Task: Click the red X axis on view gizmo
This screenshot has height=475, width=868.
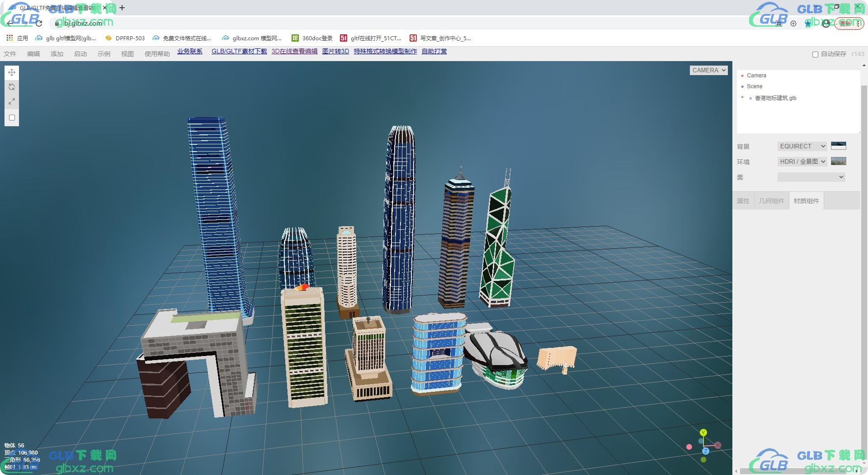Action: coord(717,445)
